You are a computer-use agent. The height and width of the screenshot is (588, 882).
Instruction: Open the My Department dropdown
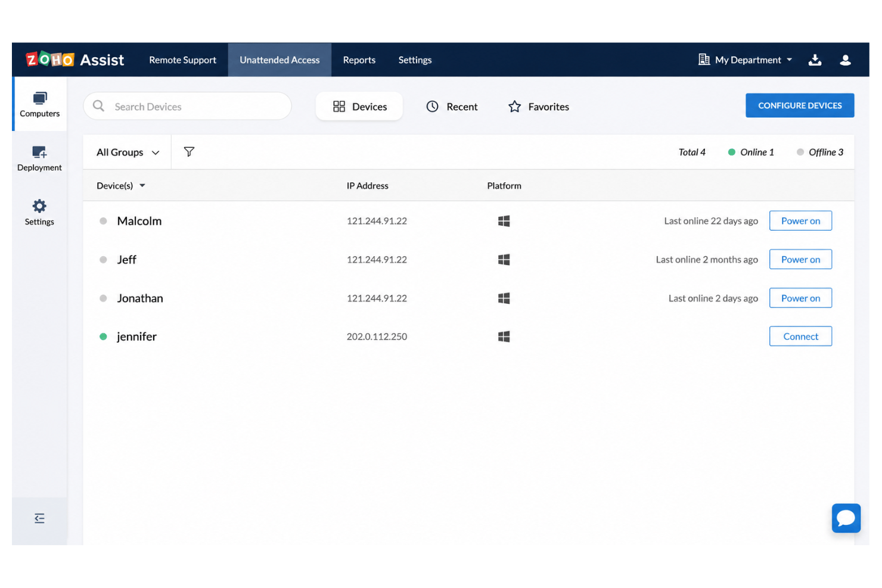point(754,60)
